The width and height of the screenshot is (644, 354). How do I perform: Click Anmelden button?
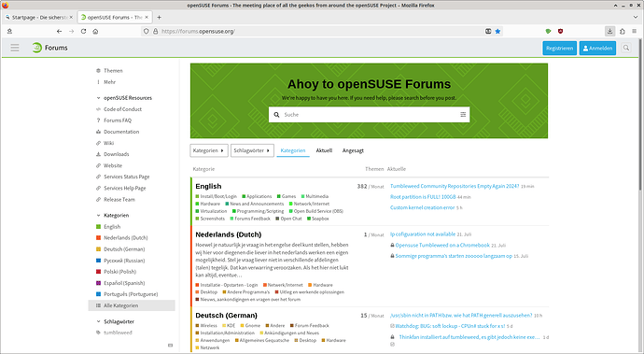tap(597, 49)
